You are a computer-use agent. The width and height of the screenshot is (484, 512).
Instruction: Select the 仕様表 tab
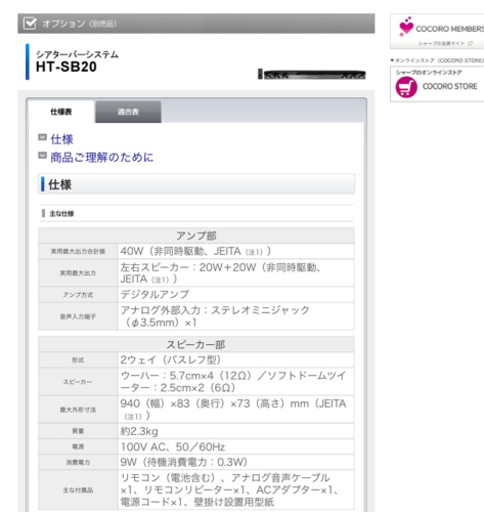click(x=61, y=112)
